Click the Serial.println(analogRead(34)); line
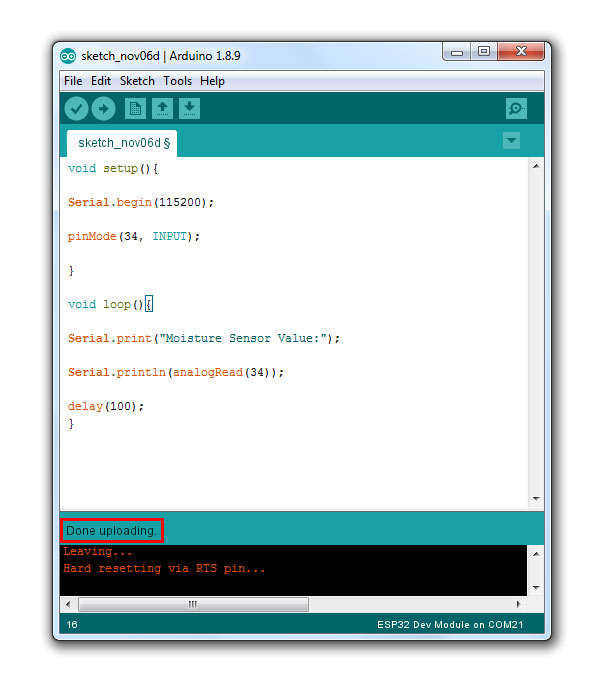Viewport: 610px width, 690px height. click(x=176, y=372)
